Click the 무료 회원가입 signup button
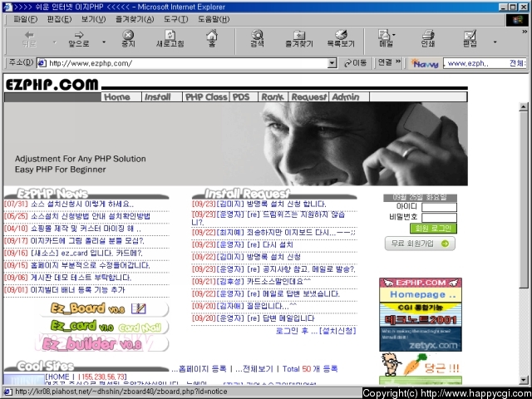 [x=420, y=244]
